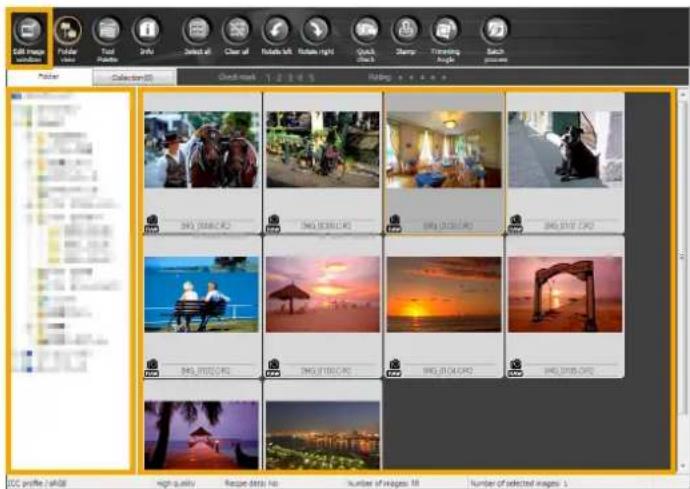Select the beach umbrella sunset thumbnail
Screen dimensions: 690x489
point(323,294)
